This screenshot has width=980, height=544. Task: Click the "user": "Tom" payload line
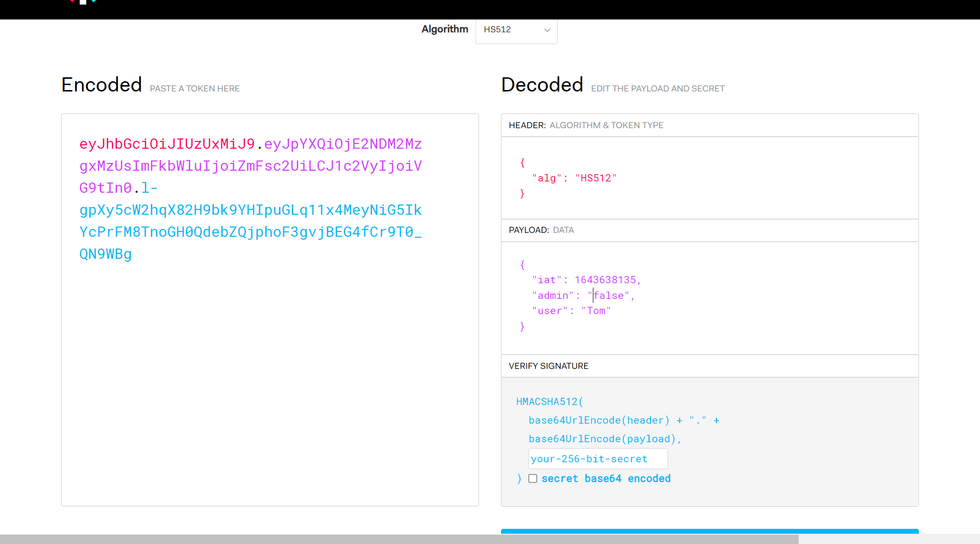click(x=571, y=311)
